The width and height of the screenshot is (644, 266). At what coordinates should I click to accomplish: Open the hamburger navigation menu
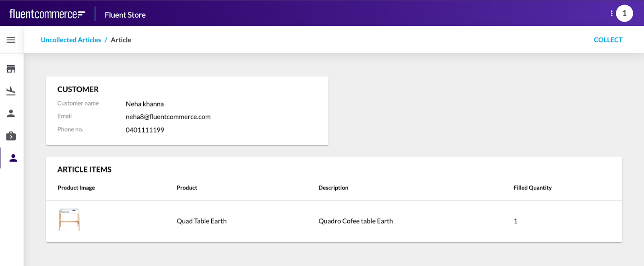(x=11, y=40)
